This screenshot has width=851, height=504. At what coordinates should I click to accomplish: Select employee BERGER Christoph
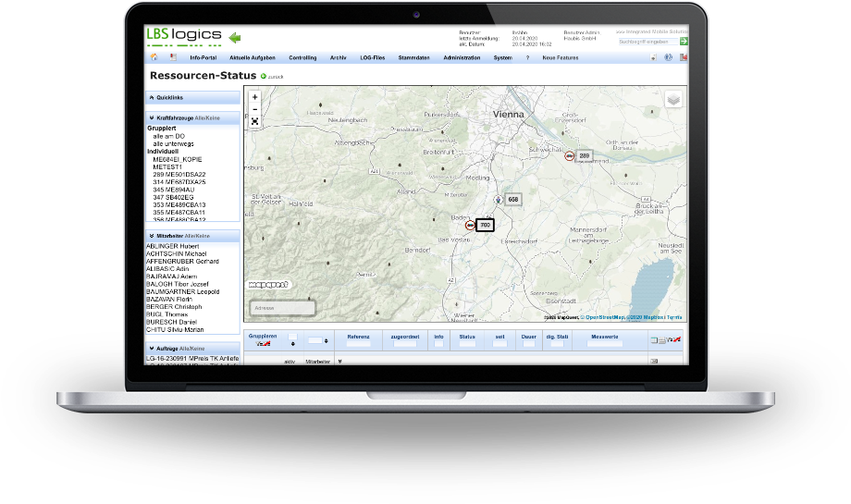[174, 307]
